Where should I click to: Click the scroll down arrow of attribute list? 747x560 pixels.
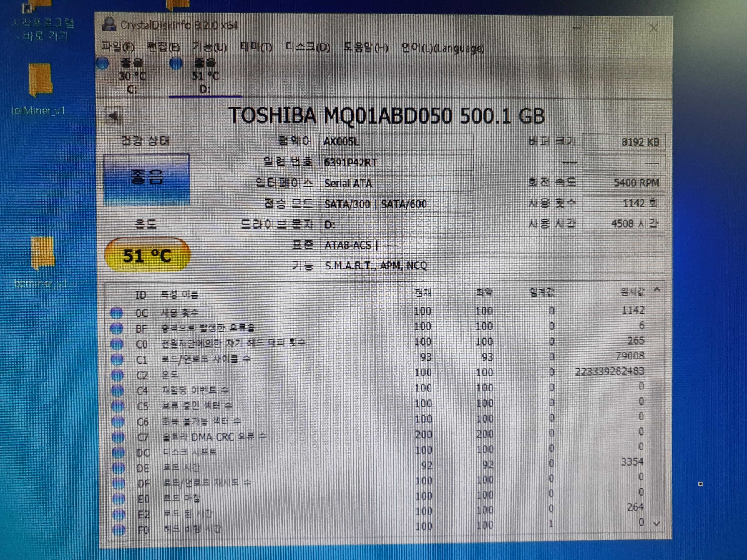point(656,524)
